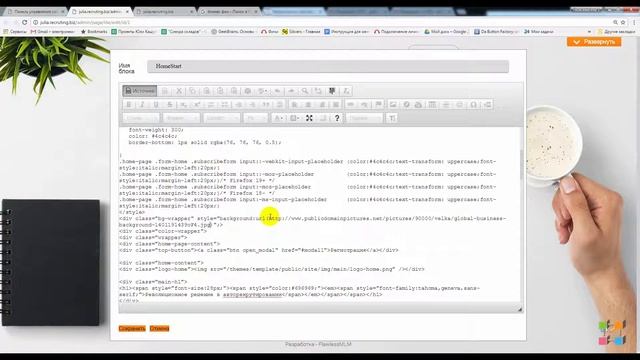Click the Insert Table icon

tap(432, 104)
